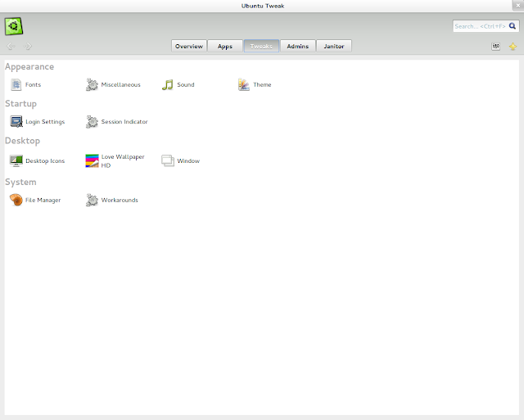The image size is (524, 420).
Task: Close the Ubuntu Tweak window
Action: point(518,6)
